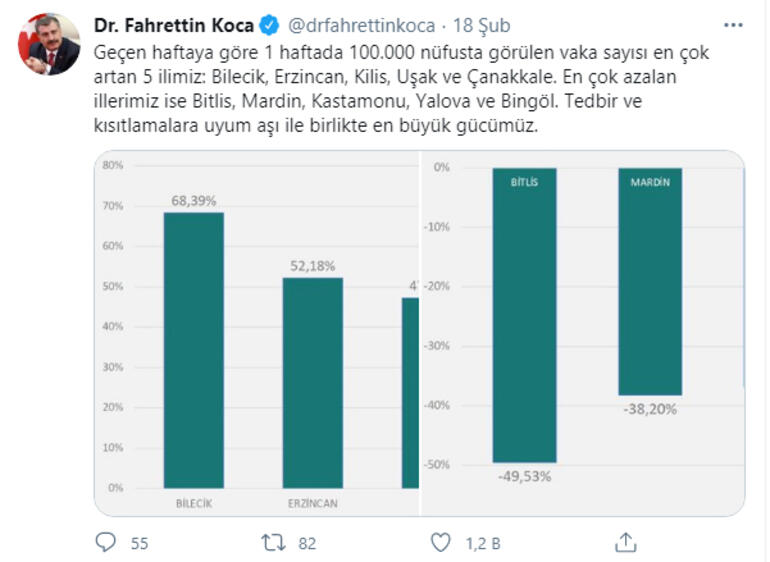
Task: Click the BİLECİK axis label
Action: coord(194,504)
